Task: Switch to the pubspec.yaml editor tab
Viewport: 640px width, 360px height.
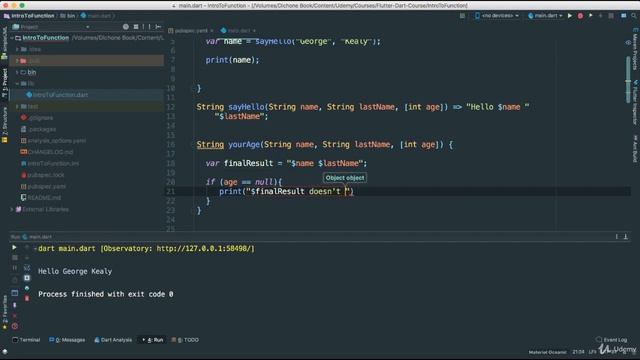Action: coord(191,31)
